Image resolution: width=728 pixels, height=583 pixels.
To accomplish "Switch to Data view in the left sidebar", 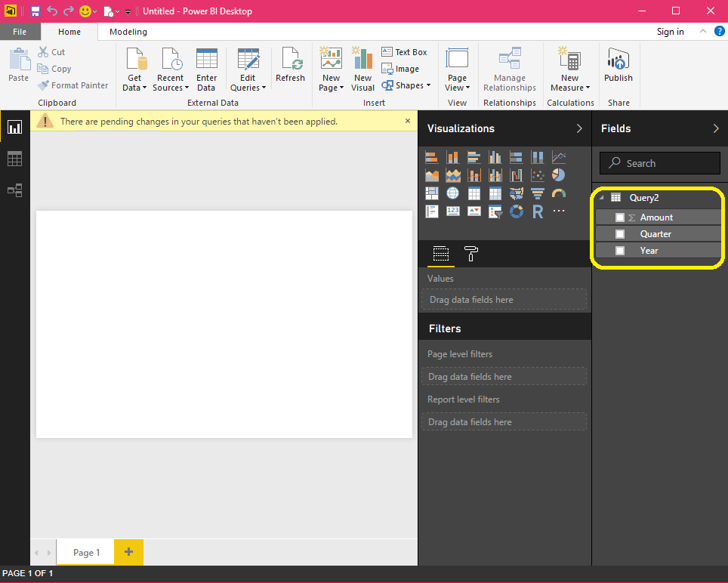I will [14, 159].
